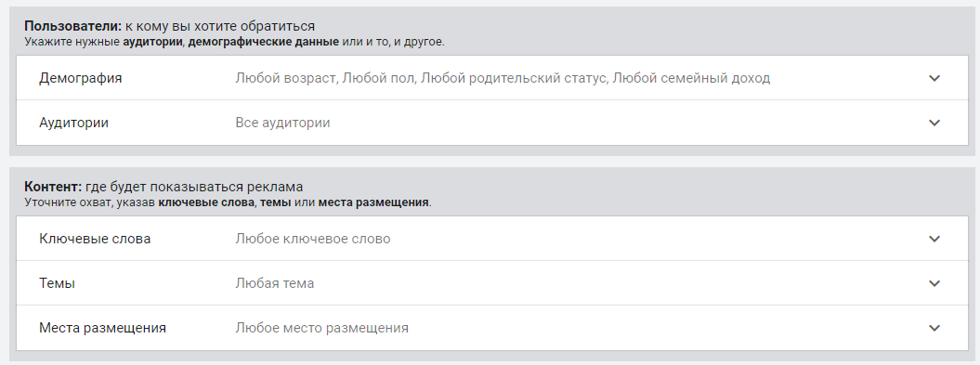Image resolution: width=980 pixels, height=365 pixels.
Task: Click bold 'демографические данные' in the hint
Action: [x=263, y=42]
